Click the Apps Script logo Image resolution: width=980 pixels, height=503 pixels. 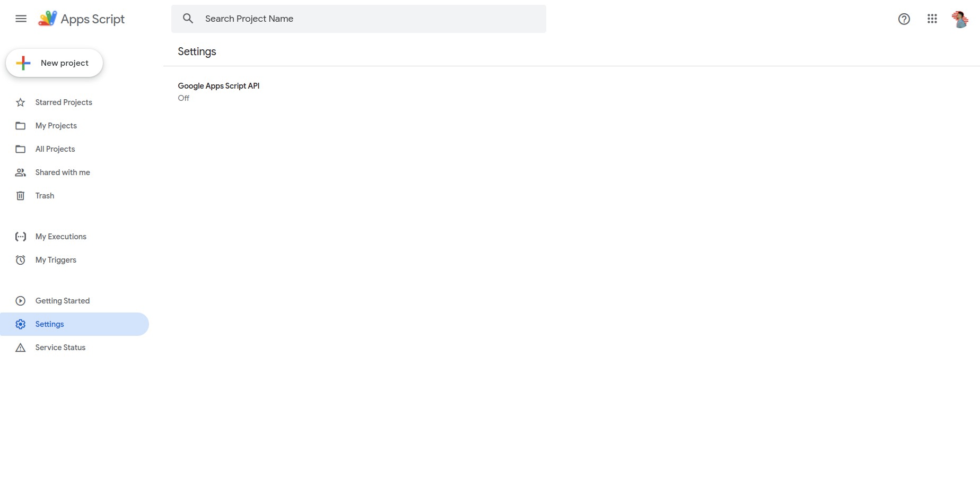pos(81,19)
